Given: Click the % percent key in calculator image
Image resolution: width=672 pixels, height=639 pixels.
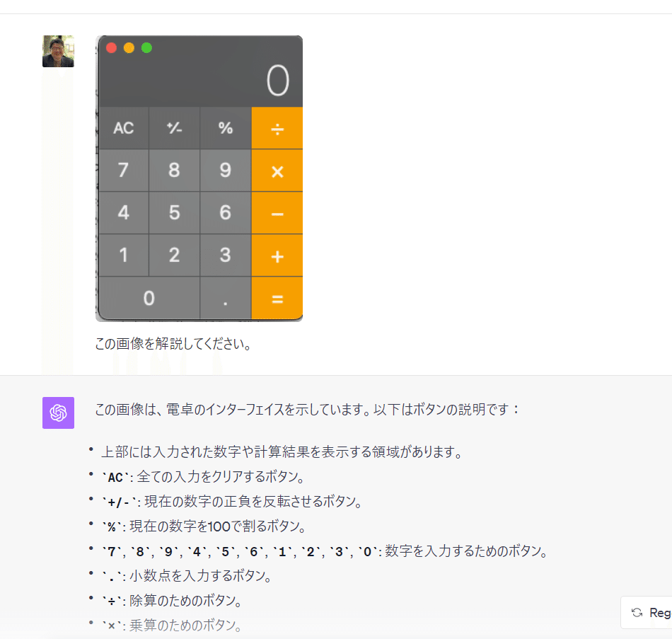Looking at the screenshot, I should 226,128.
